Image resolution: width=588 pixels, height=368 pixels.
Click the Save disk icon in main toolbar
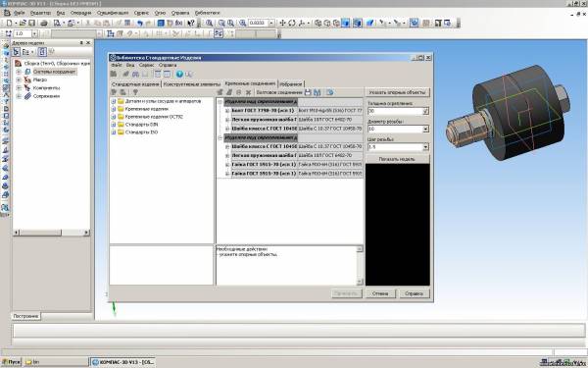pos(32,24)
